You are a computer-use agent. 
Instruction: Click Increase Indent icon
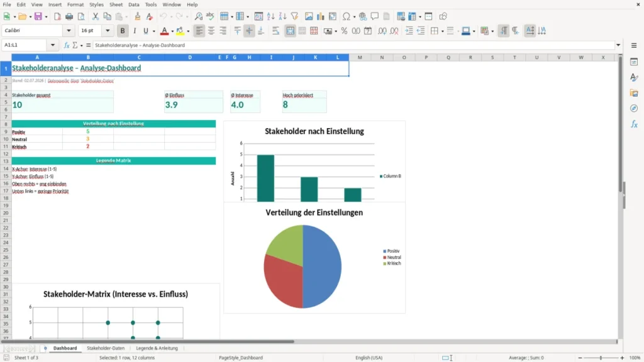click(409, 31)
